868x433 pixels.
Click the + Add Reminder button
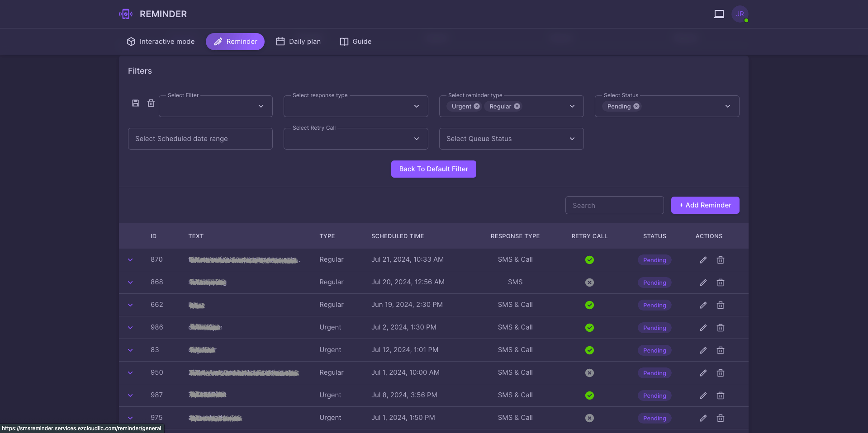point(705,205)
